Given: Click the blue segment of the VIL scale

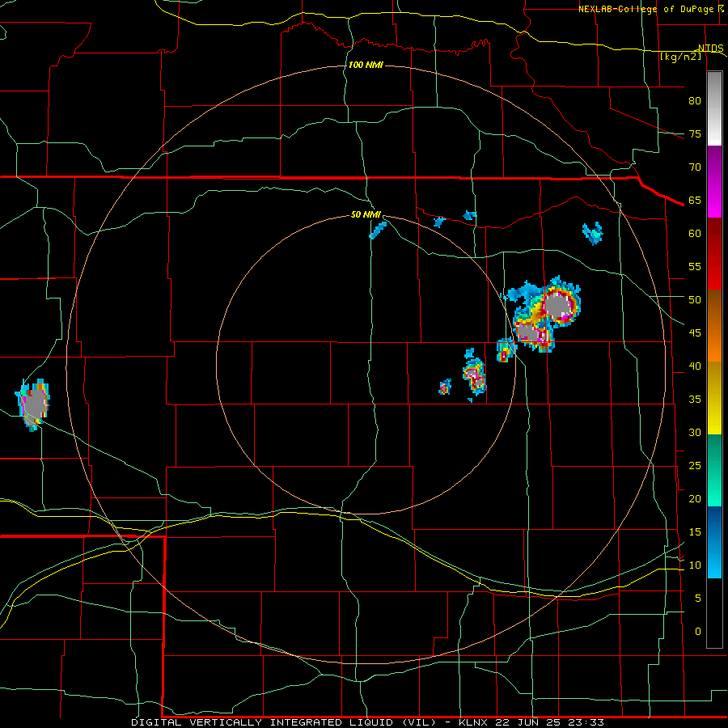Looking at the screenshot, I should (714, 542).
